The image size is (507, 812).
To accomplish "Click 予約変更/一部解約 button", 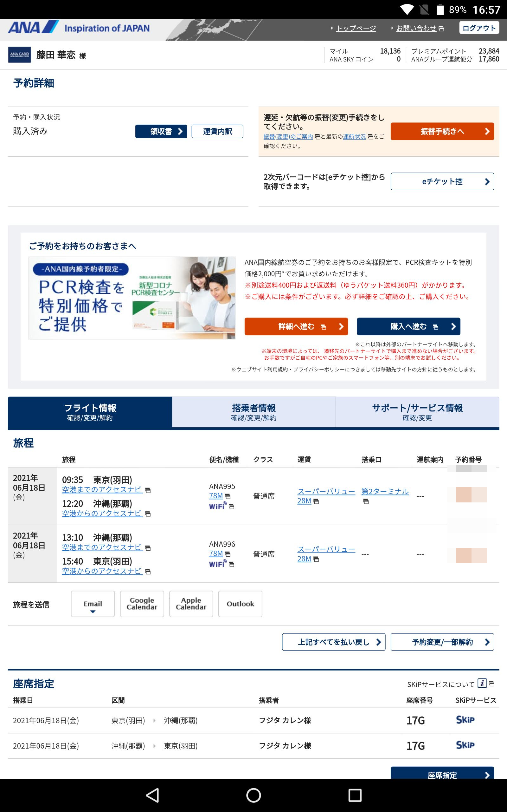I will click(x=442, y=642).
